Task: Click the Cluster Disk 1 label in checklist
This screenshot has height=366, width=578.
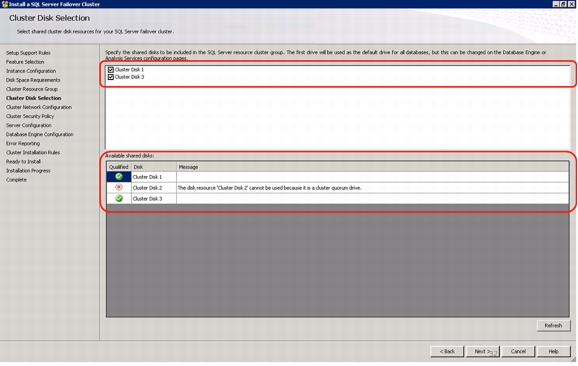Action: (x=129, y=69)
